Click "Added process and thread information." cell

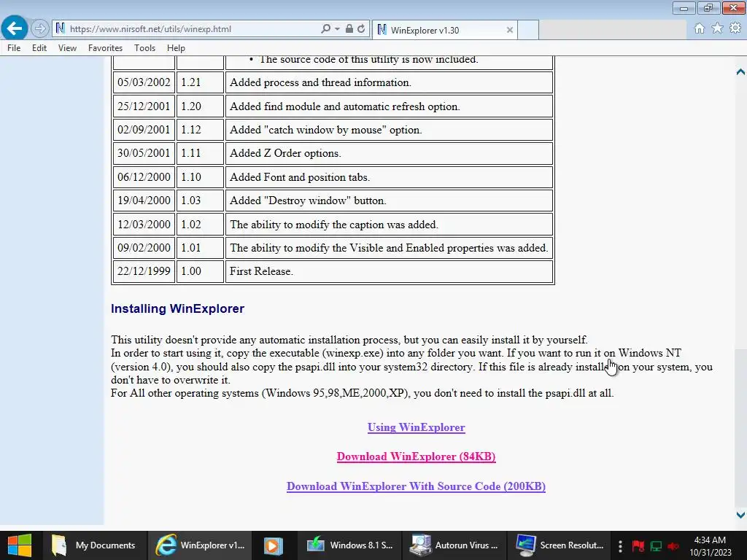(x=390, y=82)
